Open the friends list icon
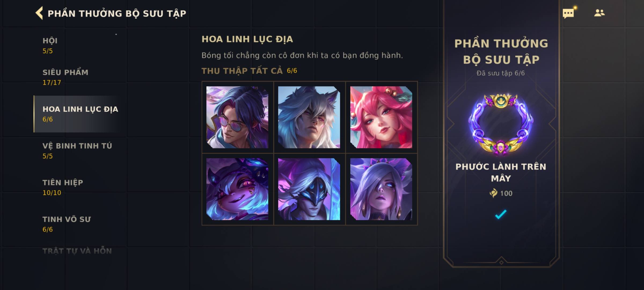 (x=599, y=13)
